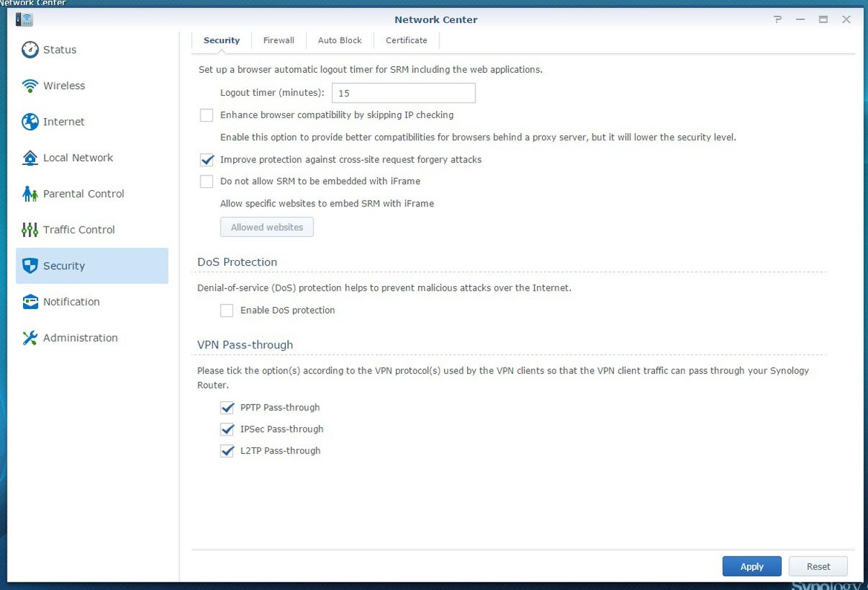Open the Internet section label
868x590 pixels.
pyautogui.click(x=64, y=122)
